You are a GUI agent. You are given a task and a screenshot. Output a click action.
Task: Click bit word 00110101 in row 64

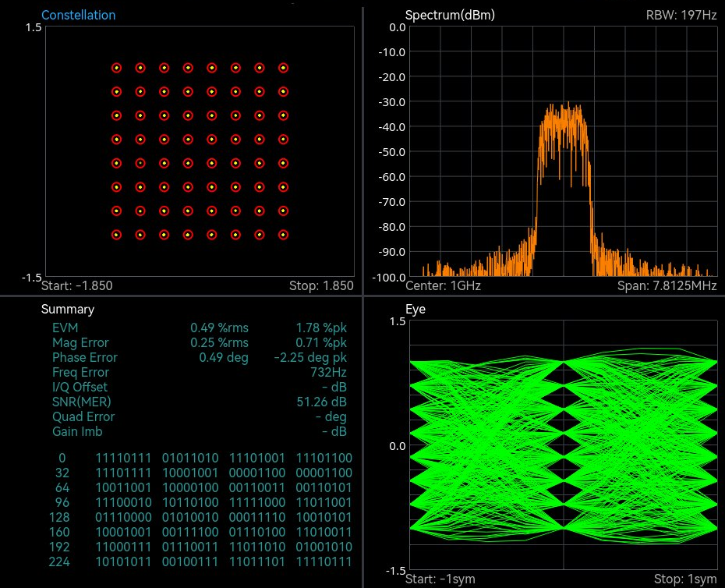click(x=324, y=487)
